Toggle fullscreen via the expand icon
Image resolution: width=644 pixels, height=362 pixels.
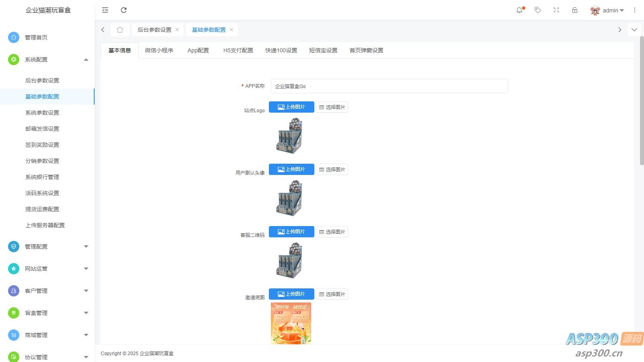556,10
